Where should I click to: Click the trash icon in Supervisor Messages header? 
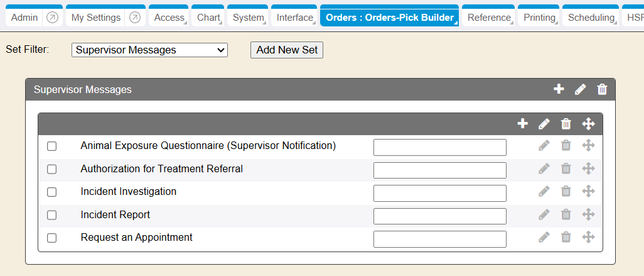[602, 89]
